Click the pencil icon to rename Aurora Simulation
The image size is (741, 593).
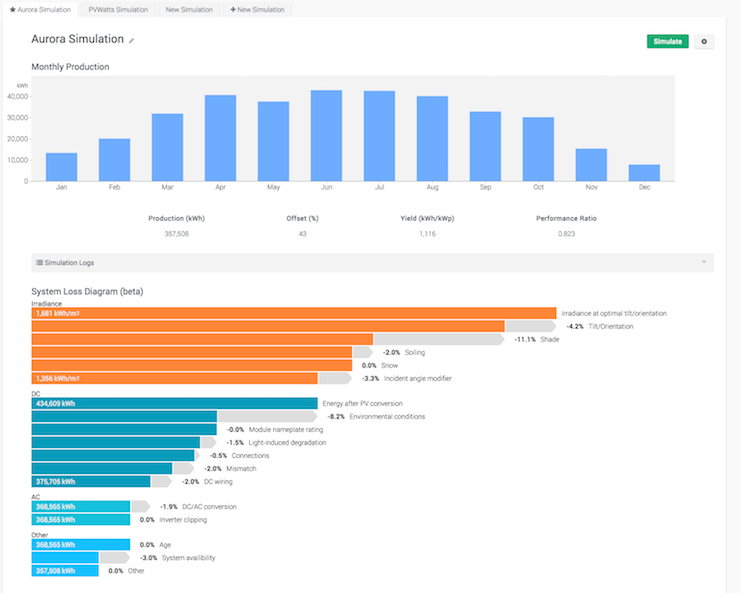[x=131, y=41]
